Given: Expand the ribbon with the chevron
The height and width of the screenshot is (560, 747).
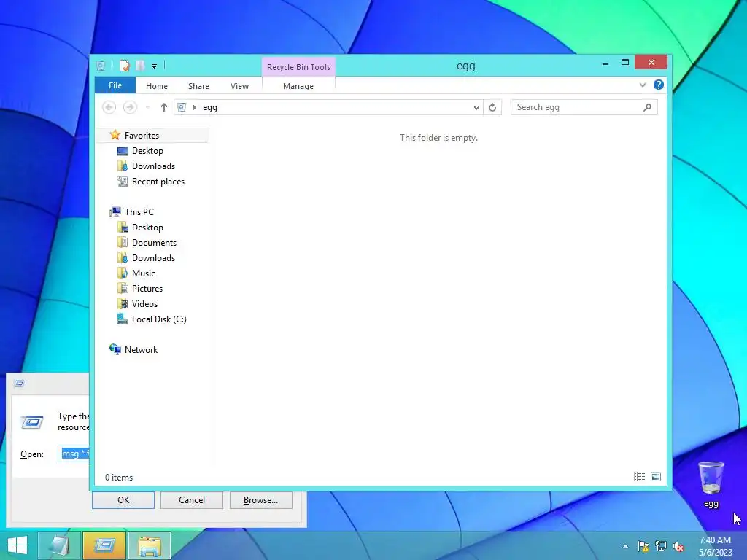Looking at the screenshot, I should coord(642,85).
